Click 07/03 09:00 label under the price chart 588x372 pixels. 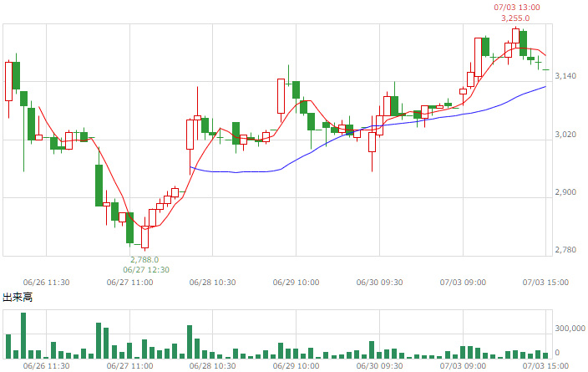pos(463,283)
